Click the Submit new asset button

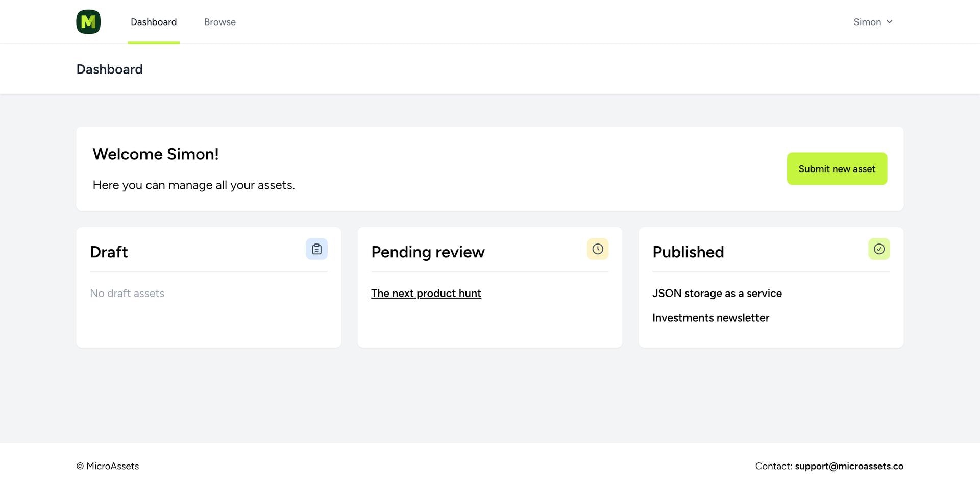[837, 169]
